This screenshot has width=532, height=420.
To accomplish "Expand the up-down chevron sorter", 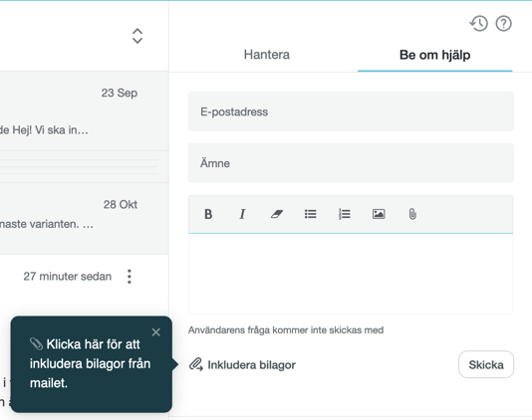I will click(x=137, y=36).
